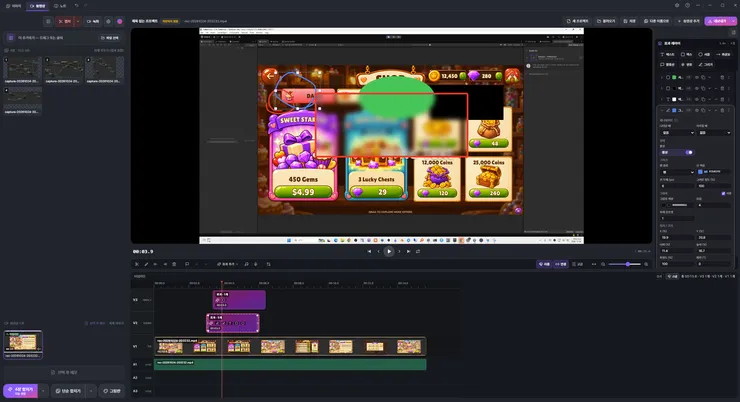Screen dimensions: 740x402
Task: Play the video preview
Action: [389, 251]
